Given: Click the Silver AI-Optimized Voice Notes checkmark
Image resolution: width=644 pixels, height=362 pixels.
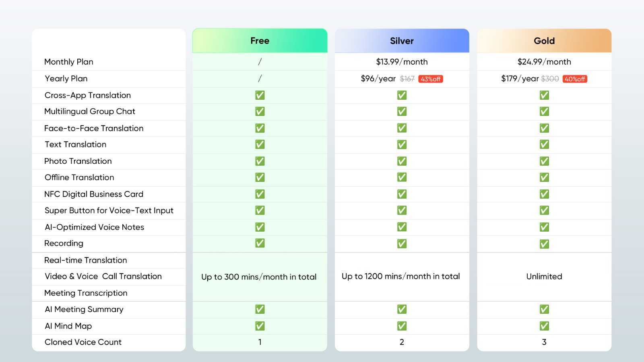Looking at the screenshot, I should point(402,227).
